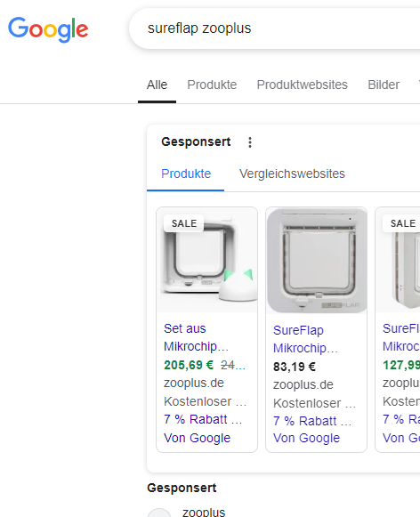Click into the search box with sureflap zooplus
This screenshot has height=517, width=420.
(x=274, y=28)
